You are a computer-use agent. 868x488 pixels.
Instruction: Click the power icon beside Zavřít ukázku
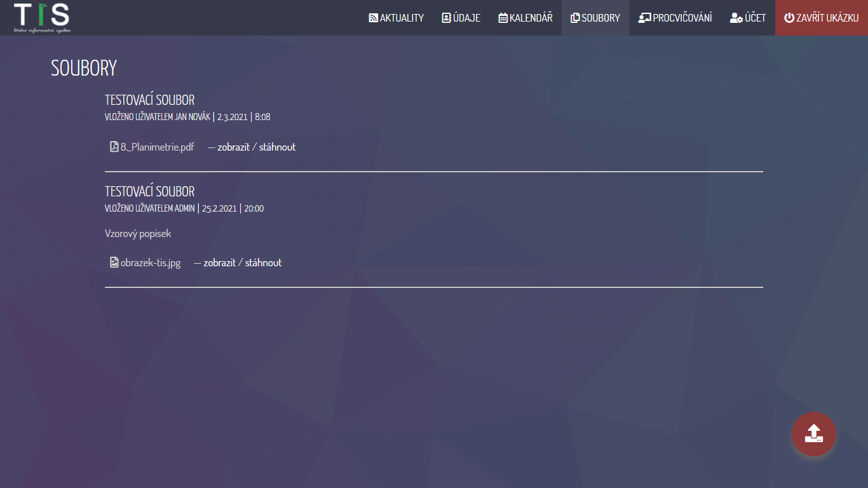coord(789,18)
